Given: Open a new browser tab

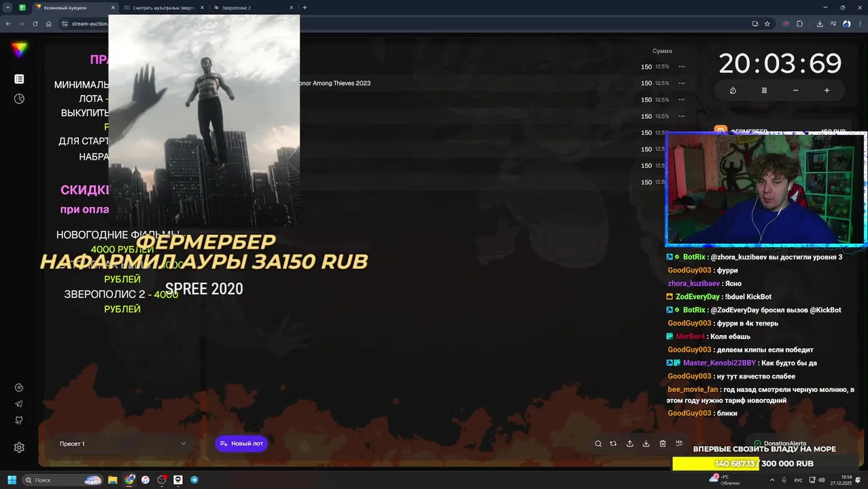Looking at the screenshot, I should 305,7.
